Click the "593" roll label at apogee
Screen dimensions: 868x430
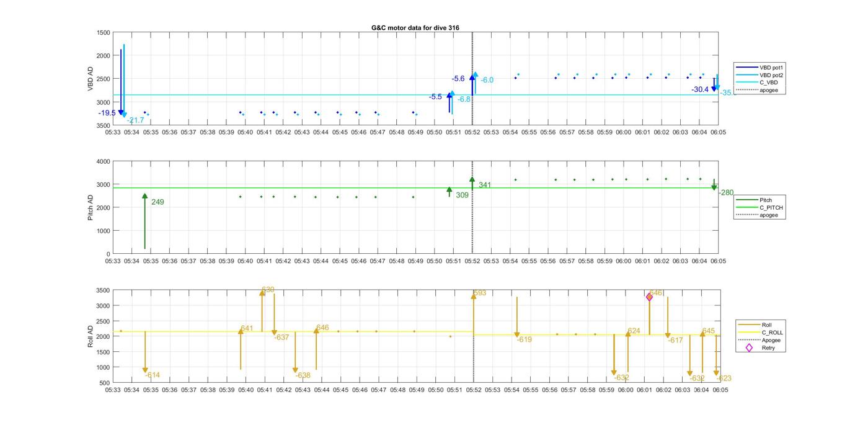pos(480,293)
